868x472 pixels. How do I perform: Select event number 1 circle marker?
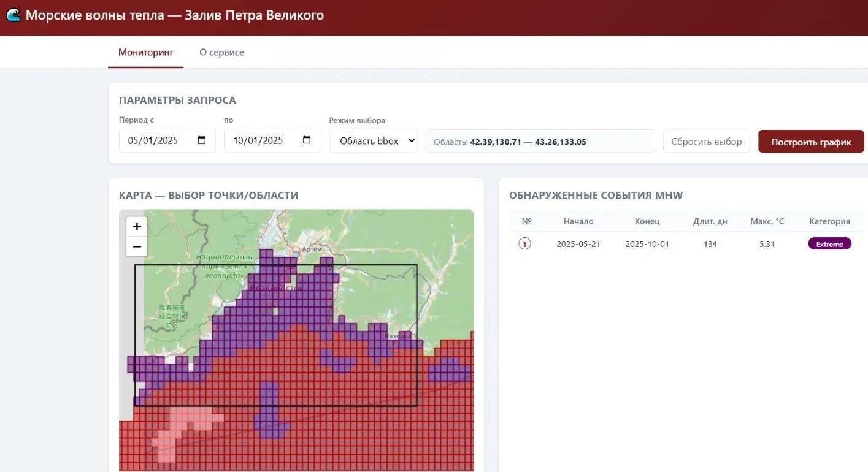[524, 244]
